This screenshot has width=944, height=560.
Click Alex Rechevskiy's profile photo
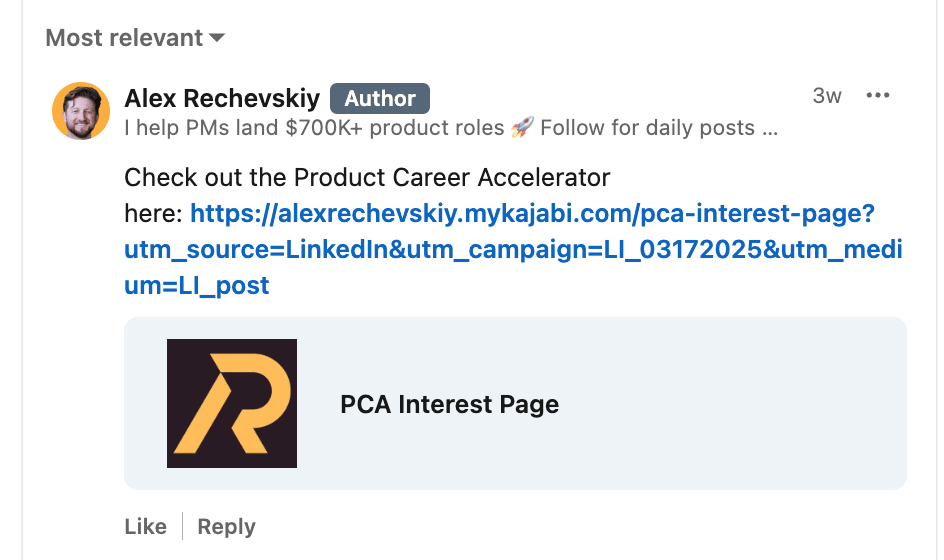point(80,110)
